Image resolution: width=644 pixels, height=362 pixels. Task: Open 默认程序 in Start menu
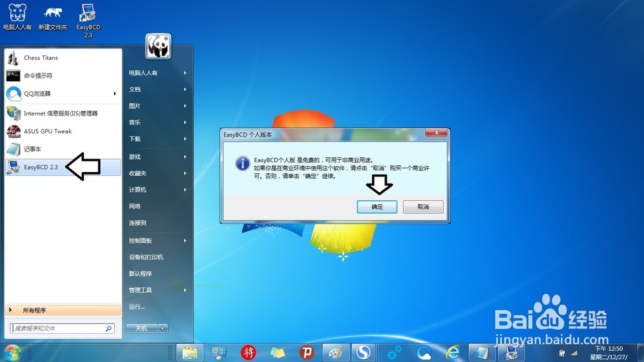click(x=158, y=273)
